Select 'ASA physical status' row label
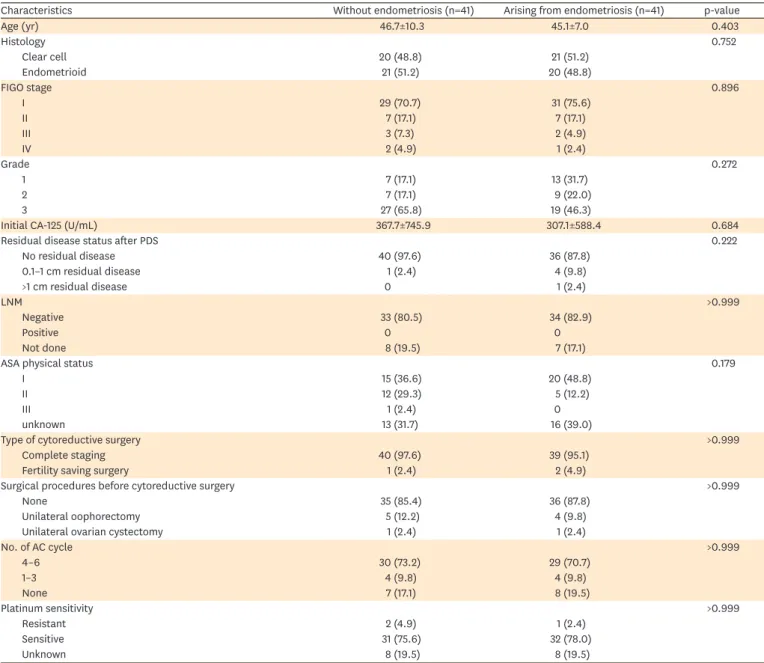Screen dimensions: 764x663 [x=47, y=363]
